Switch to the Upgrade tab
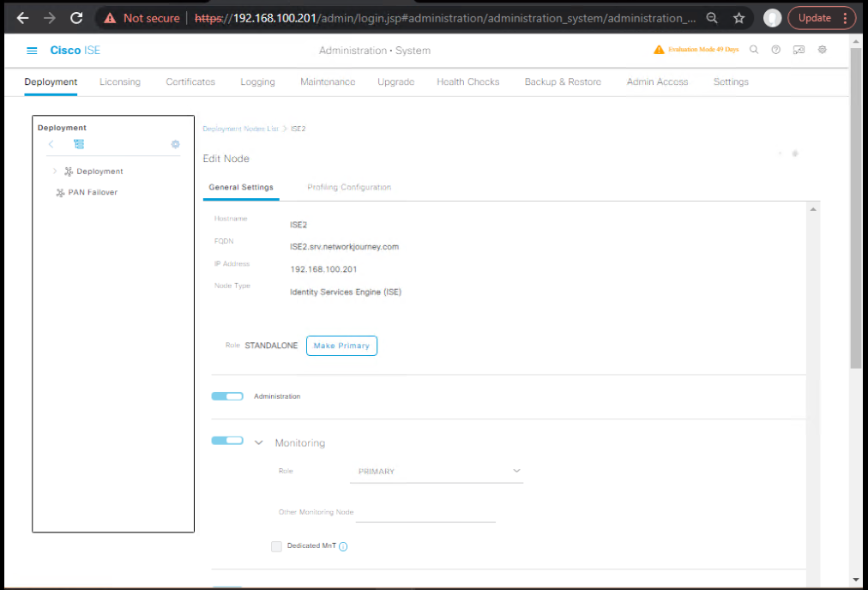 click(395, 82)
